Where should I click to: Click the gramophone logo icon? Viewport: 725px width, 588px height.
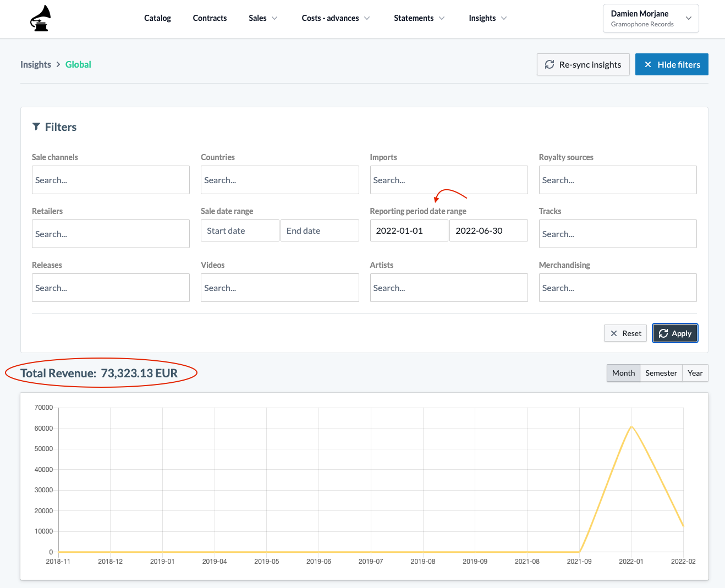pos(41,18)
